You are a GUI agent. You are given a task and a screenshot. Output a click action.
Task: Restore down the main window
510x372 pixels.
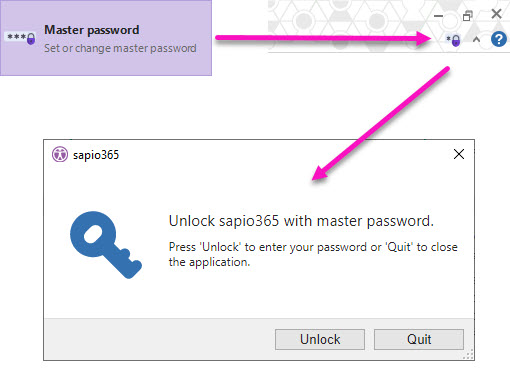pos(468,15)
